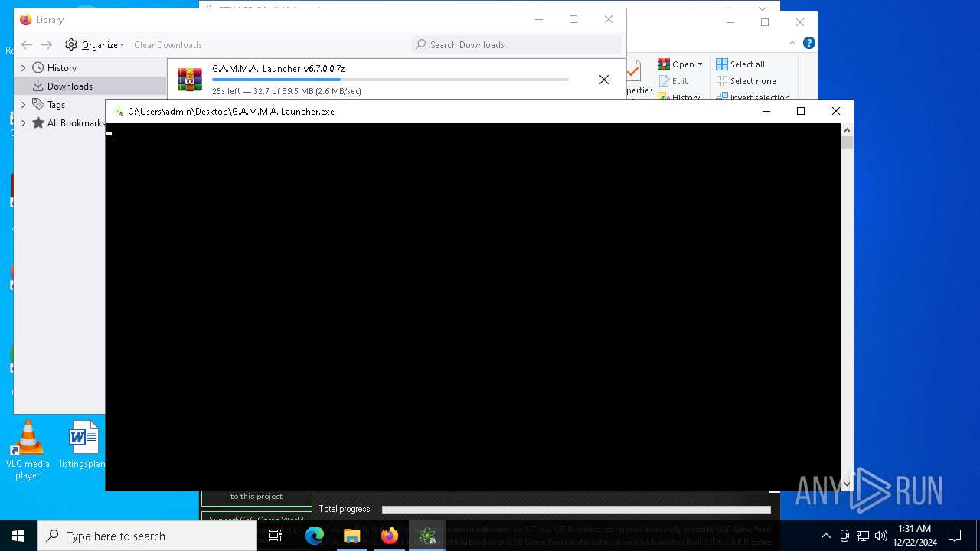
Task: Click Edit in Explorer ribbon
Action: (673, 81)
